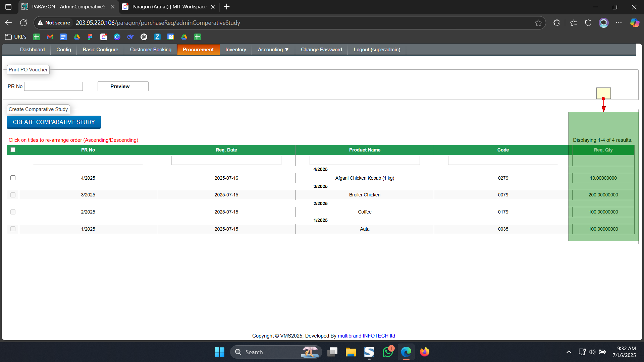Open the Gmail bookmark
This screenshot has height=362, width=644.
point(50,37)
